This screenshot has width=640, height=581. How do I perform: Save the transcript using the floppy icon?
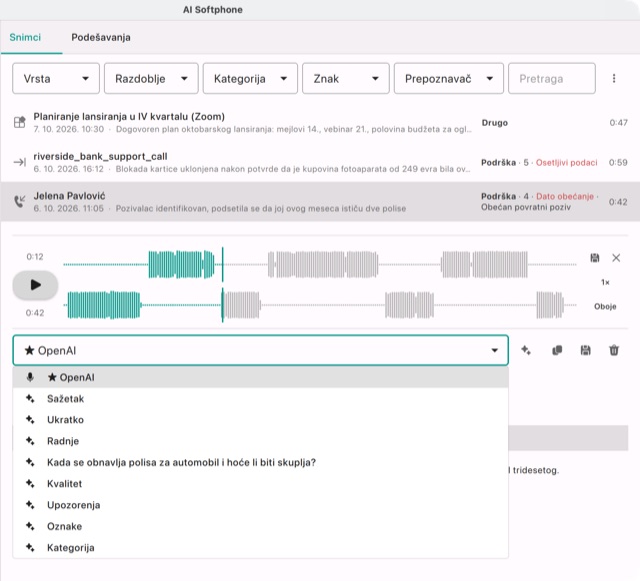click(x=585, y=350)
